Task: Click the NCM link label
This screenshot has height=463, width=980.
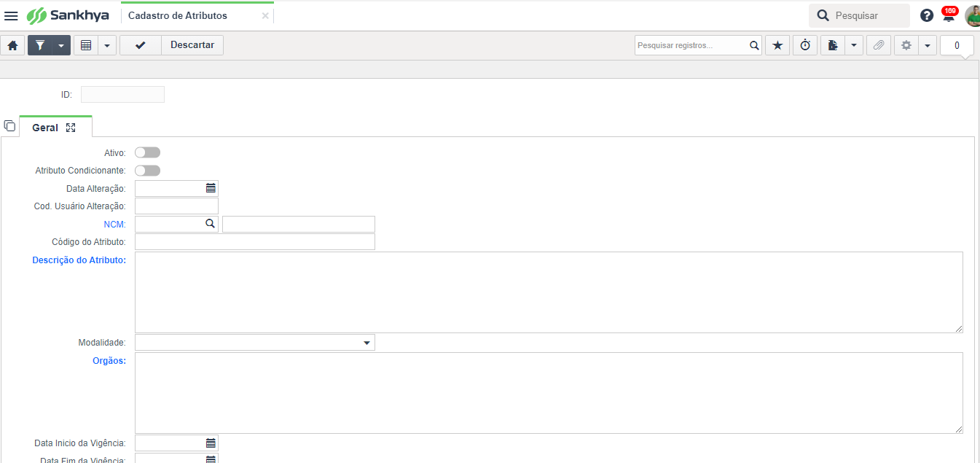Action: 115,224
